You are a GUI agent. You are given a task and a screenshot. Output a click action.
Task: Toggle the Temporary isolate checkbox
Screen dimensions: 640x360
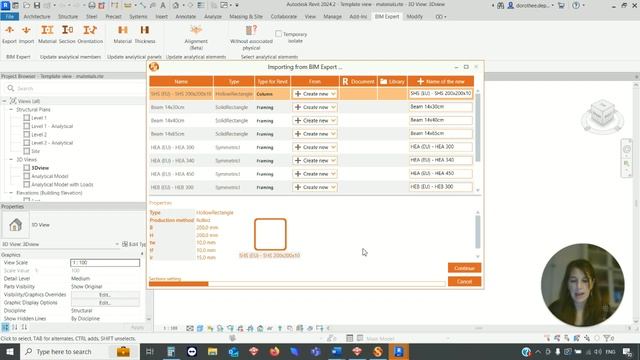point(278,34)
